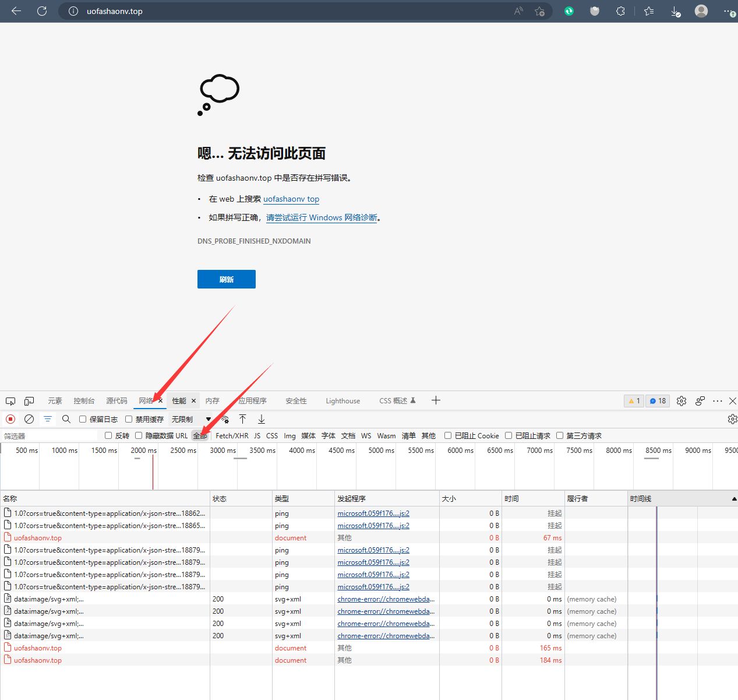The width and height of the screenshot is (738, 700).
Task: Filter requests by JS type
Action: click(x=257, y=435)
